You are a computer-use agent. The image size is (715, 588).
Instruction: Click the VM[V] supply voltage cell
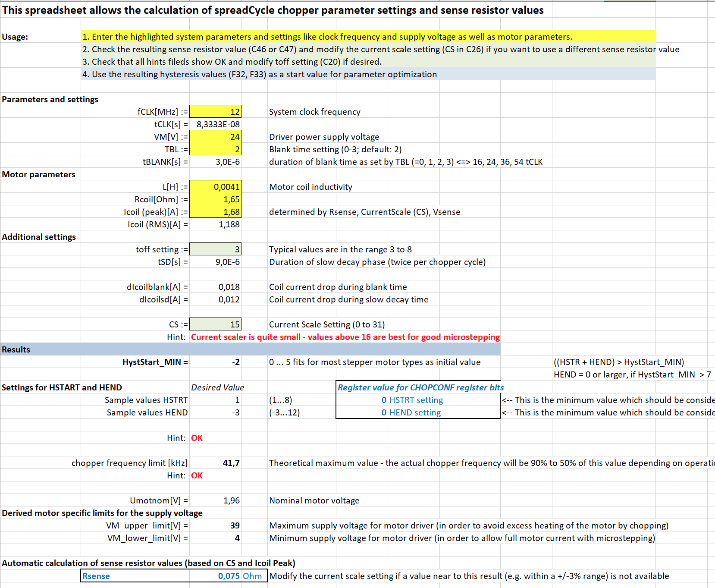(x=215, y=137)
